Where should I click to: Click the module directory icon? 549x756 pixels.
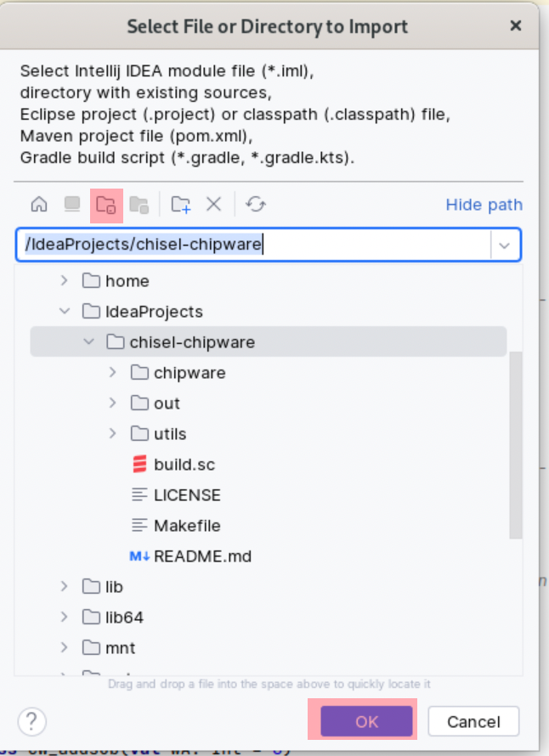click(139, 205)
